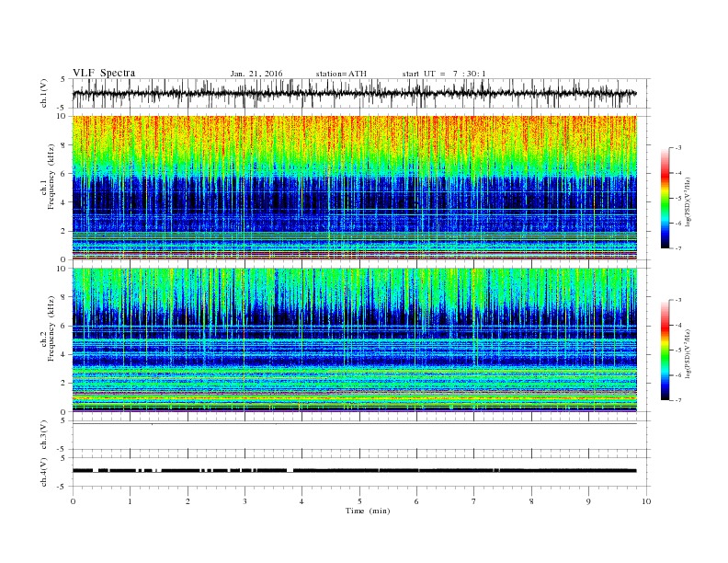This screenshot has height=563, width=728.
Task: Click the ch.2 color bar "log(PSD)(V²/Hz)" label
Action: click(688, 353)
